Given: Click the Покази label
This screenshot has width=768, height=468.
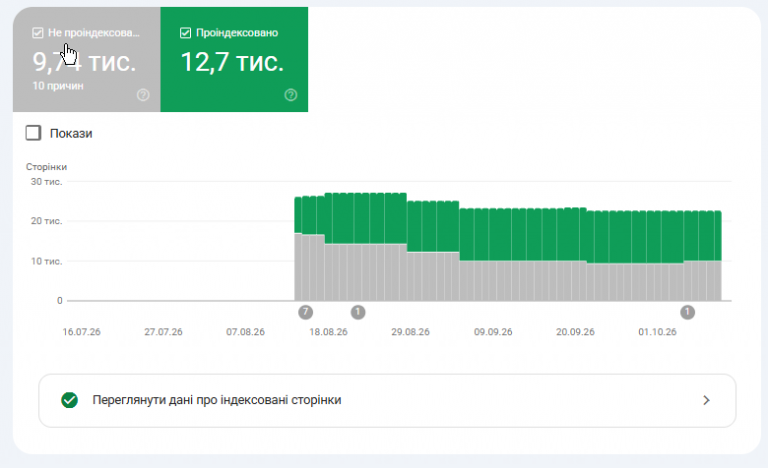Looking at the screenshot, I should (x=71, y=133).
